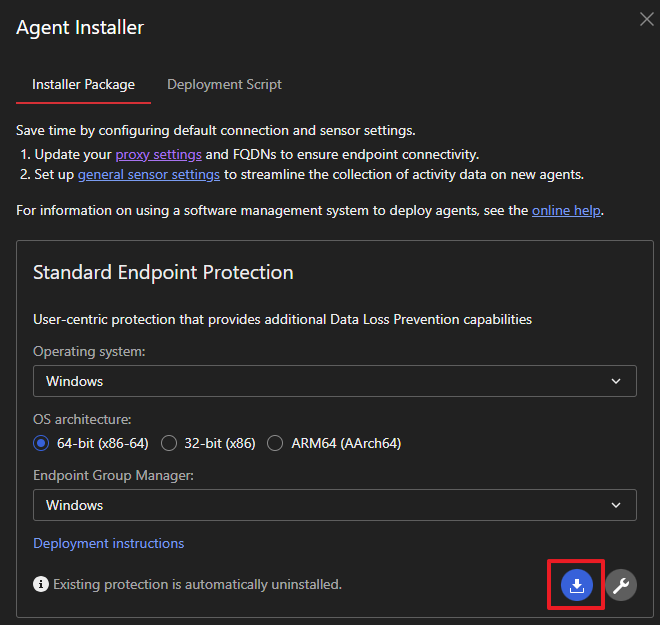
Task: Open the Operating system dropdown
Action: coord(334,381)
